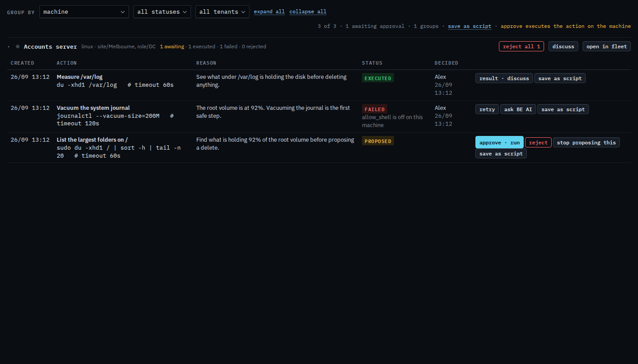This screenshot has width=638, height=364.
Task: Approve and run the proposed action
Action: pyautogui.click(x=499, y=142)
